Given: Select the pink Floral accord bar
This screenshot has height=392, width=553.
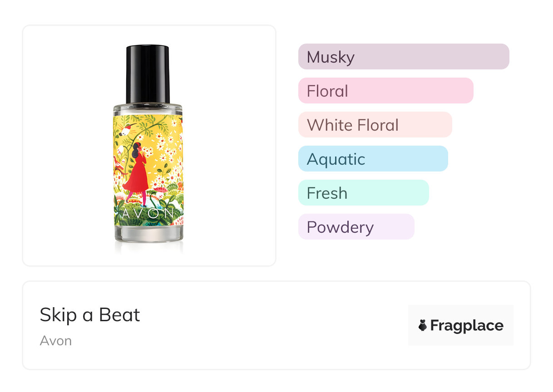Looking at the screenshot, I should pos(386,91).
